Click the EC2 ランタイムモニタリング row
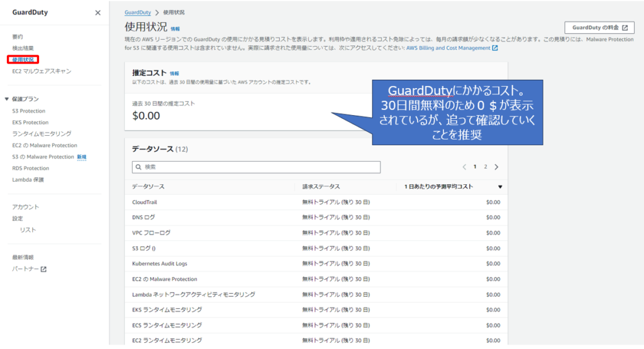 [316, 340]
